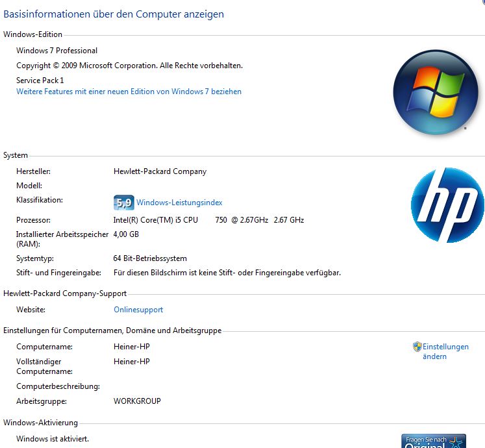
Task: Open the Onlinesupport website link
Action: (x=138, y=310)
